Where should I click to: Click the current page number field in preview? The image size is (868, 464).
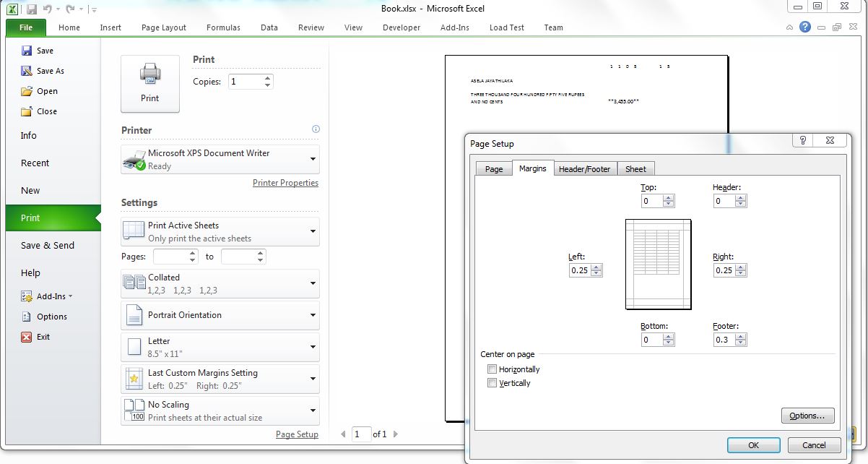coord(361,434)
